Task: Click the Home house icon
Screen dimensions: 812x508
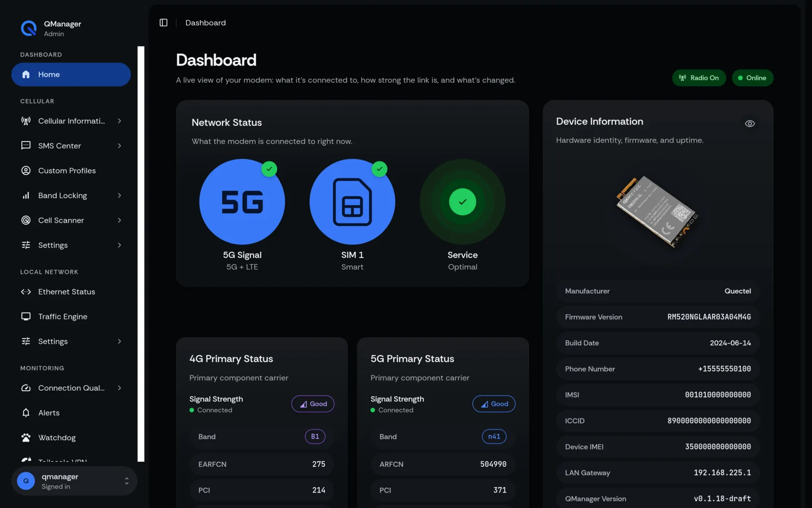Action: [26, 75]
